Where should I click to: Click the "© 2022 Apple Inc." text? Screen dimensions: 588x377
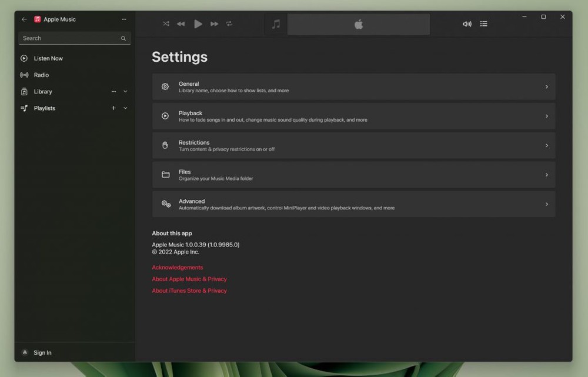[175, 252]
